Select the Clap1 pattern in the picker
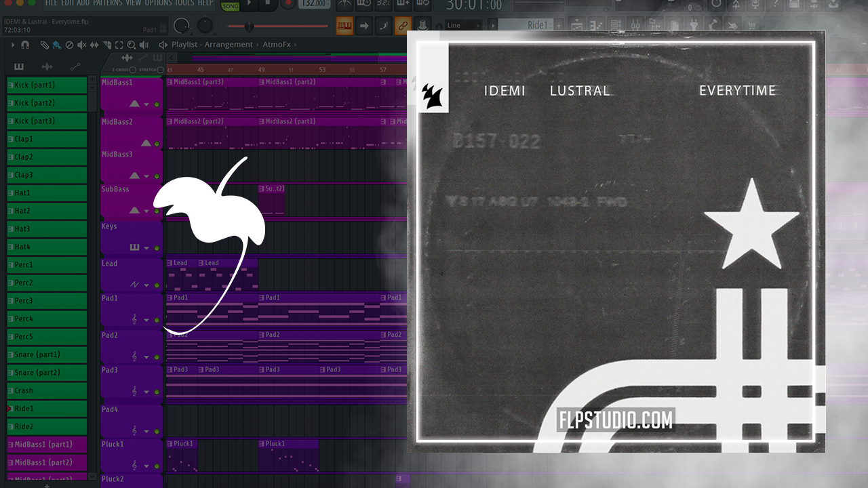 click(x=47, y=139)
